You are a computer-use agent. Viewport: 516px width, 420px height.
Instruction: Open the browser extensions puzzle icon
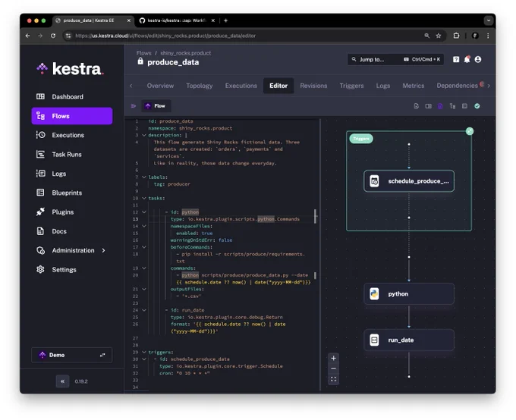(x=456, y=36)
